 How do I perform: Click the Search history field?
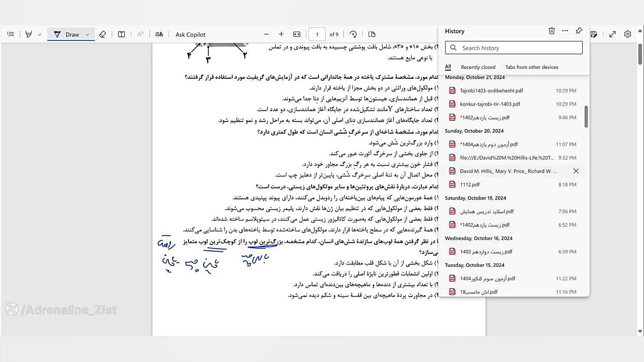pyautogui.click(x=514, y=48)
